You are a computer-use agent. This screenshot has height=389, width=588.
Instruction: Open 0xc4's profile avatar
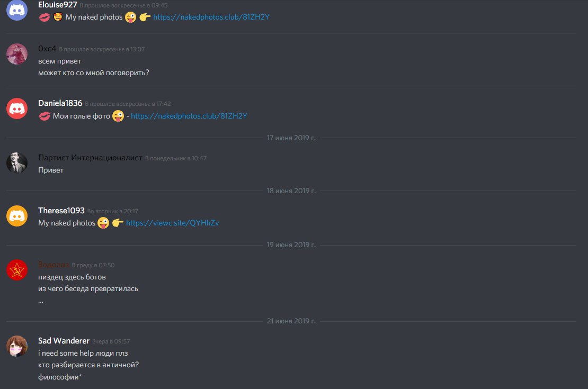coord(17,54)
